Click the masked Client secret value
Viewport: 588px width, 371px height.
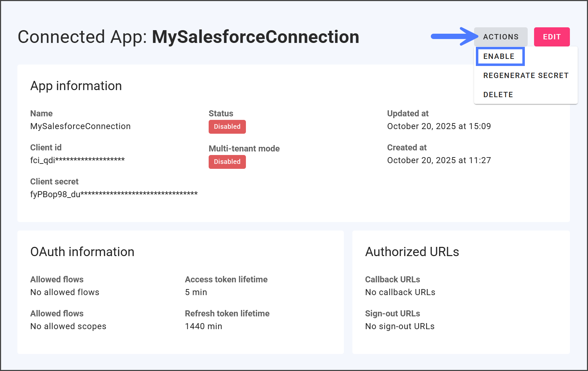114,194
